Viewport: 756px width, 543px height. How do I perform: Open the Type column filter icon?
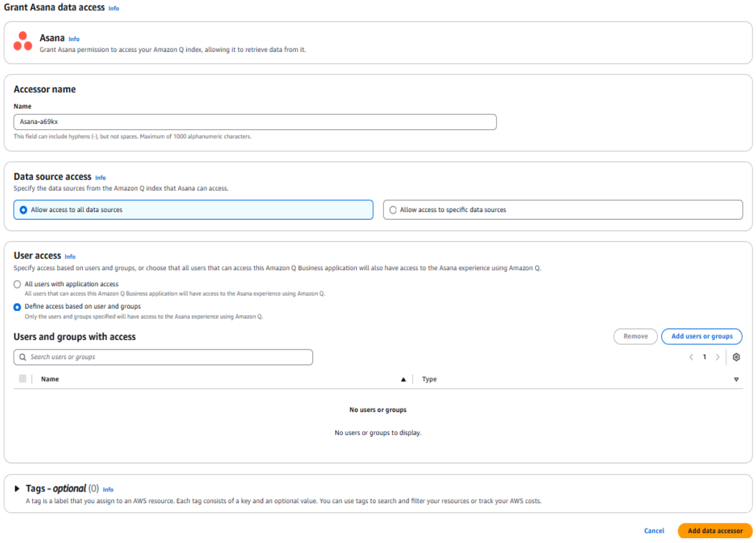click(x=736, y=379)
